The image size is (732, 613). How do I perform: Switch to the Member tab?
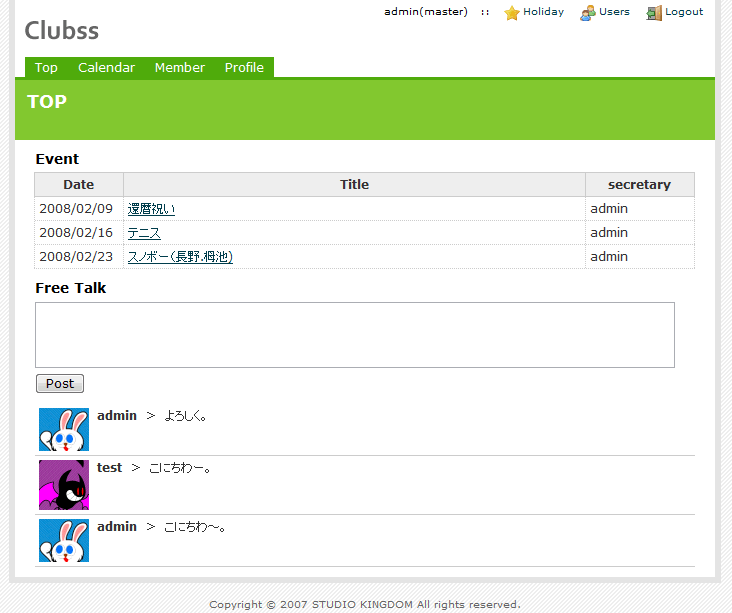[x=180, y=68]
